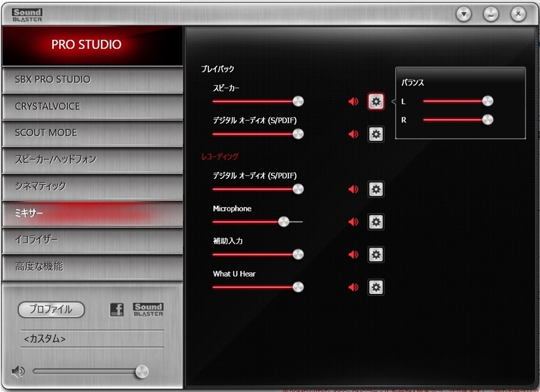Mute the スピーカー output
This screenshot has width=540, height=392.
tap(353, 101)
